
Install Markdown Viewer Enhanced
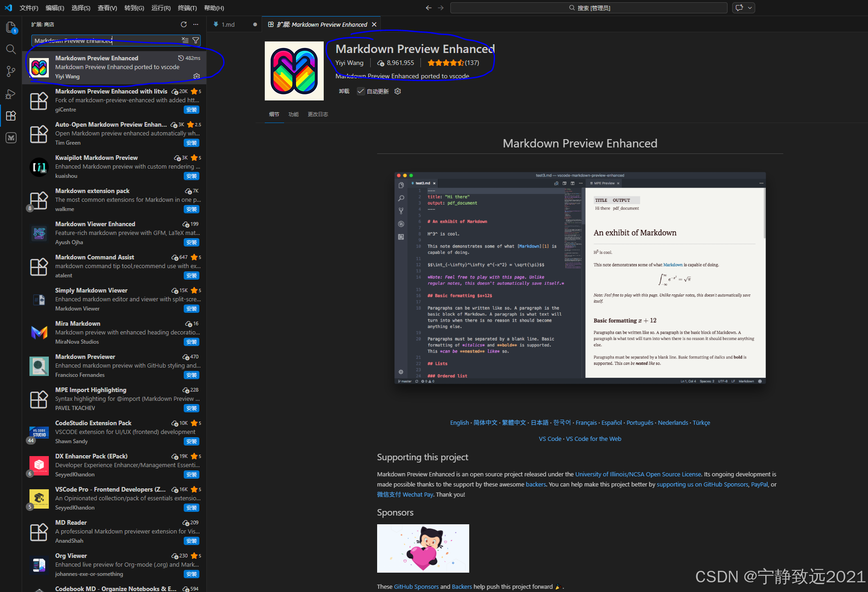pos(192,242)
